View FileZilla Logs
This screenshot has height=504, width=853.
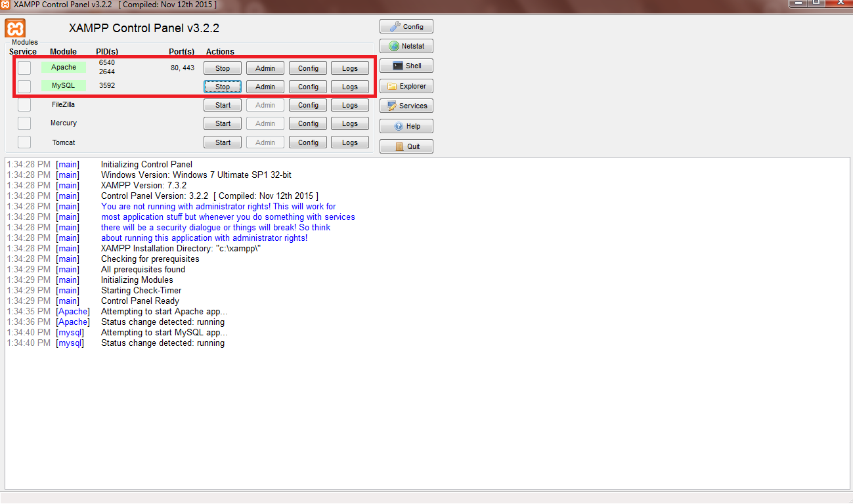350,105
